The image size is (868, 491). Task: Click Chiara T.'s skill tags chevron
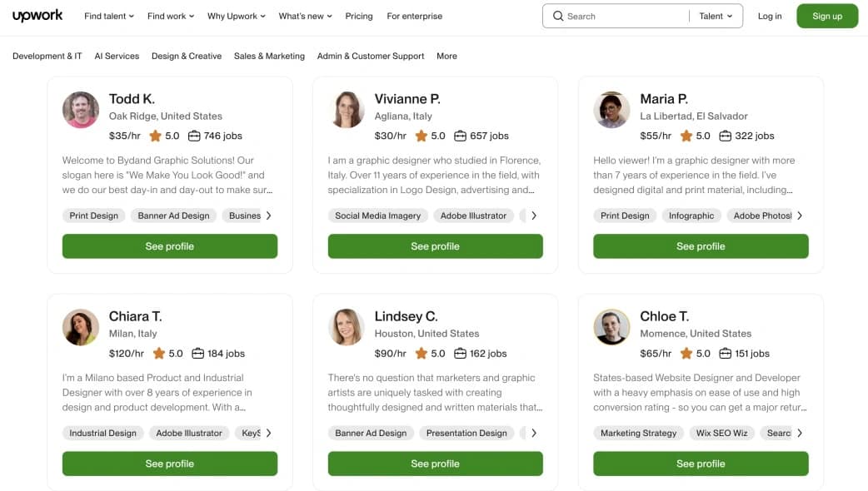(268, 433)
